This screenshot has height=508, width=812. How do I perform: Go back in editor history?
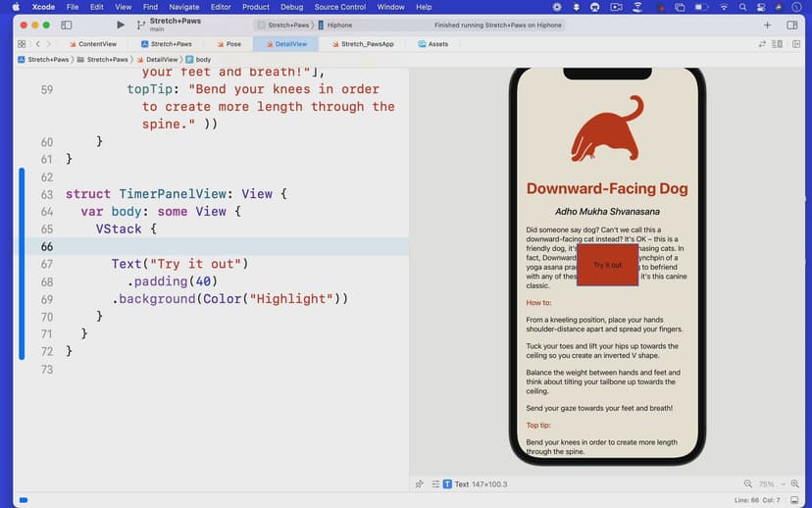(38, 44)
